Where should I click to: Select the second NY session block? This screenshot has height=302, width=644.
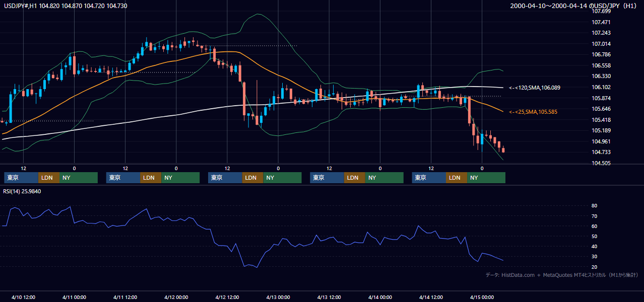[180, 178]
